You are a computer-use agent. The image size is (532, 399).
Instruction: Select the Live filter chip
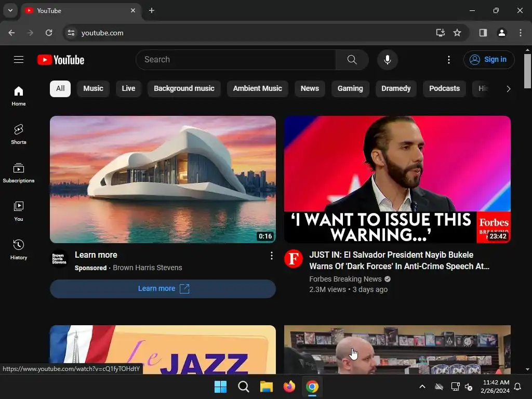click(128, 88)
